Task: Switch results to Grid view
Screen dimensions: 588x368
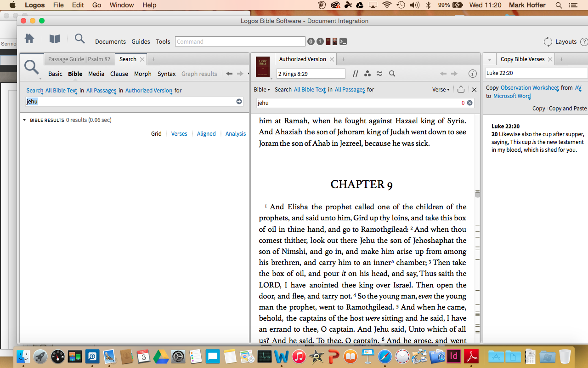Action: tap(156, 134)
